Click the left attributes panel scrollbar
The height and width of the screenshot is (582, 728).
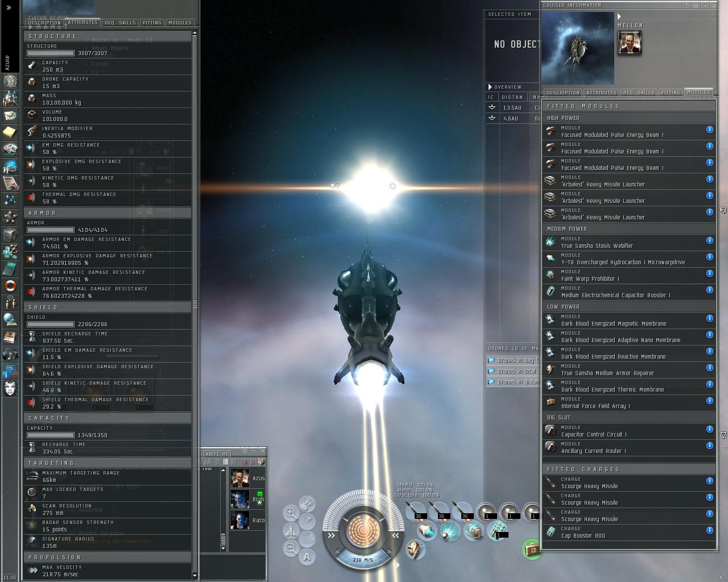click(195, 304)
